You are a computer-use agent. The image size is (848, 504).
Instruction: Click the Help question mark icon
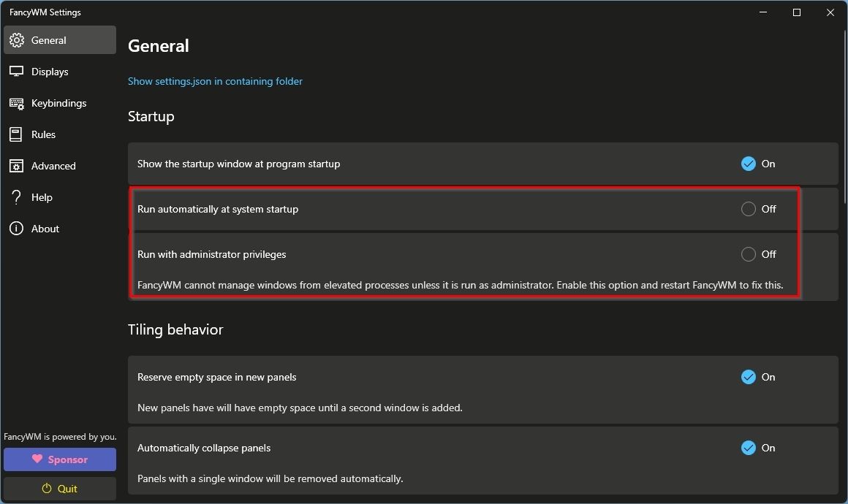pyautogui.click(x=17, y=196)
